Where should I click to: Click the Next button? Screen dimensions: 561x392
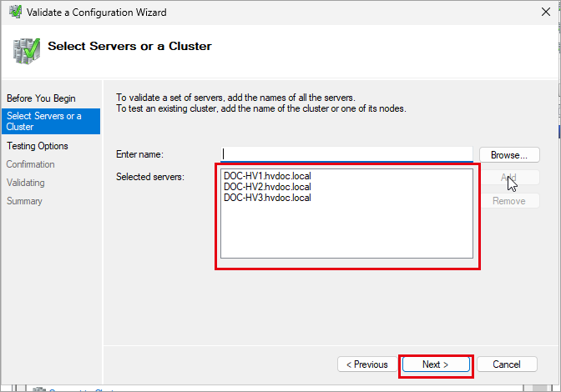[x=436, y=364]
